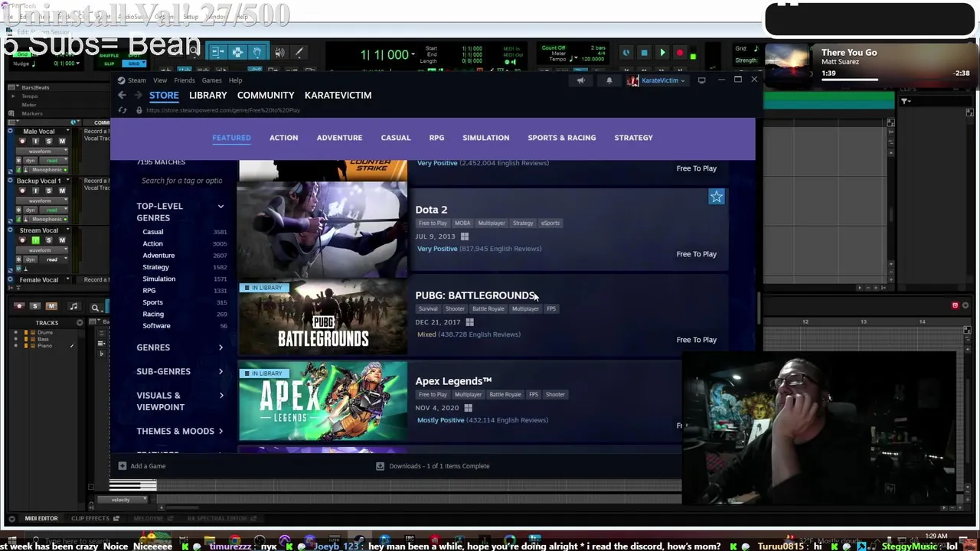The image size is (980, 551).
Task: Select the Action genre tab
Action: [283, 138]
